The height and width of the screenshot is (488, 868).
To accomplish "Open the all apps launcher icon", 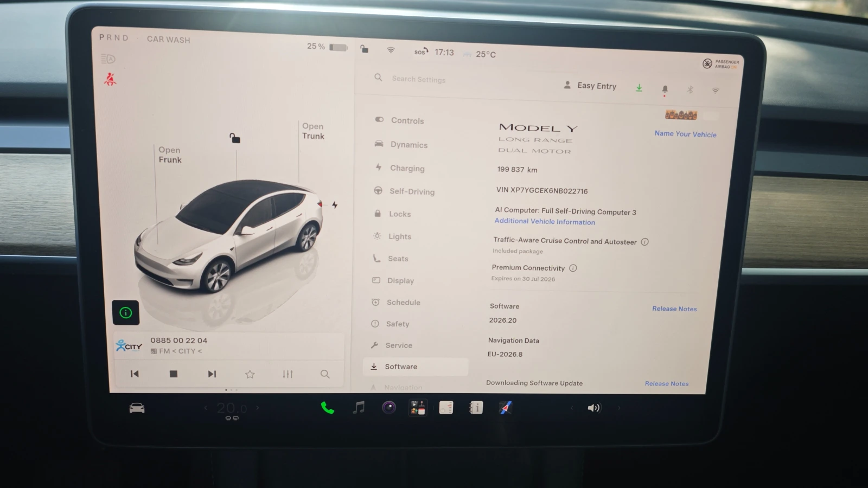I will point(418,408).
